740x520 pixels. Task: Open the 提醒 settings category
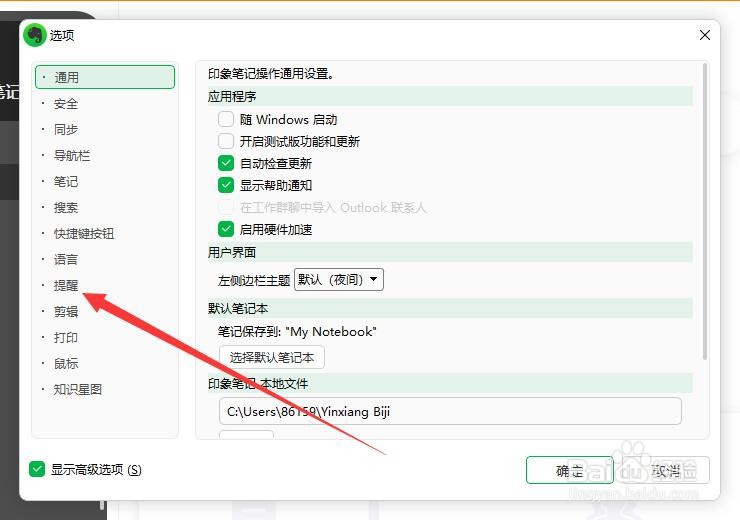(66, 285)
